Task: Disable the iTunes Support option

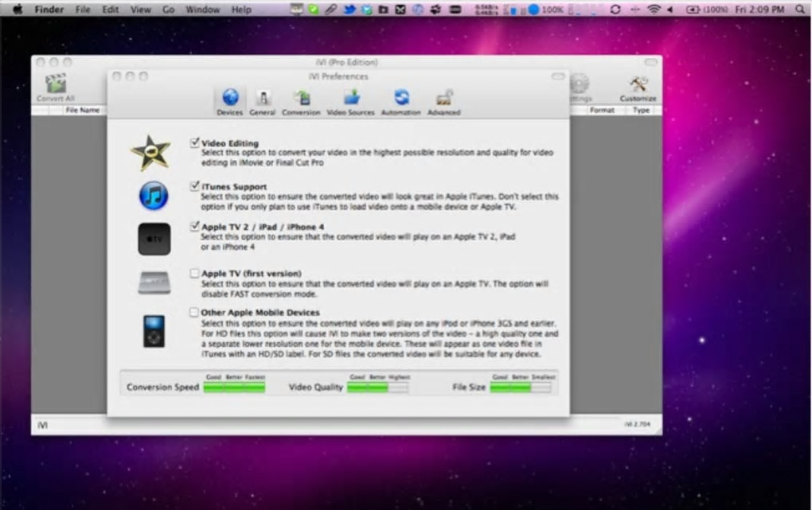Action: tap(194, 185)
